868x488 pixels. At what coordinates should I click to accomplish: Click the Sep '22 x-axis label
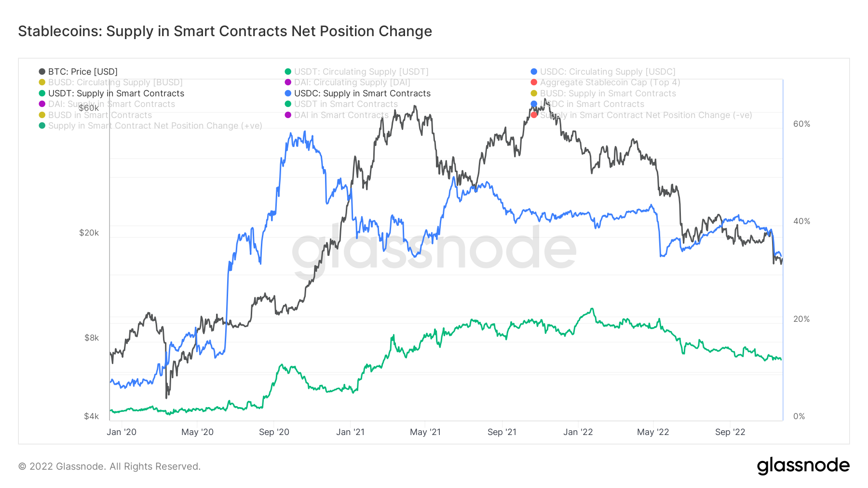pos(730,432)
